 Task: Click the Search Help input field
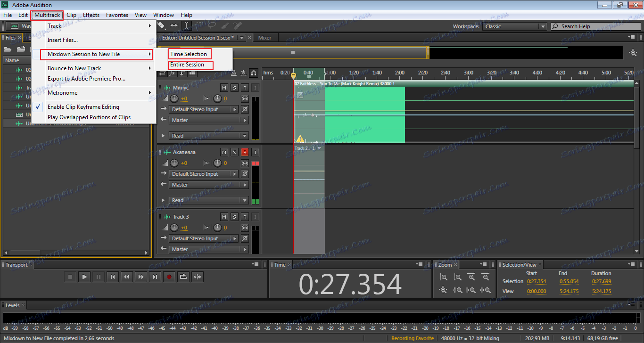[595, 26]
